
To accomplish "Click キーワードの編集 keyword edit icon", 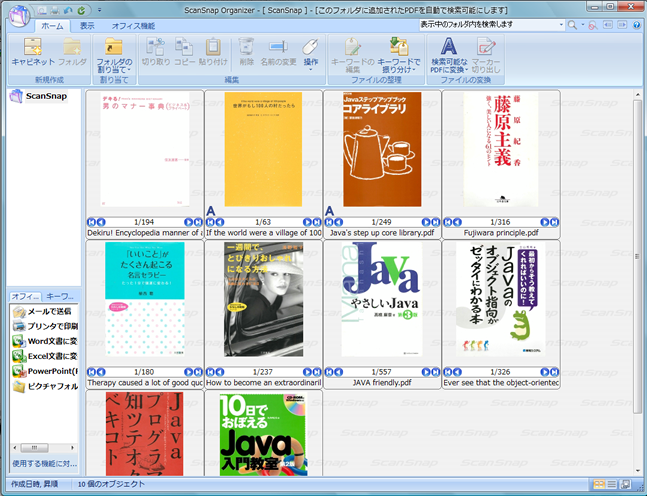I will (353, 56).
